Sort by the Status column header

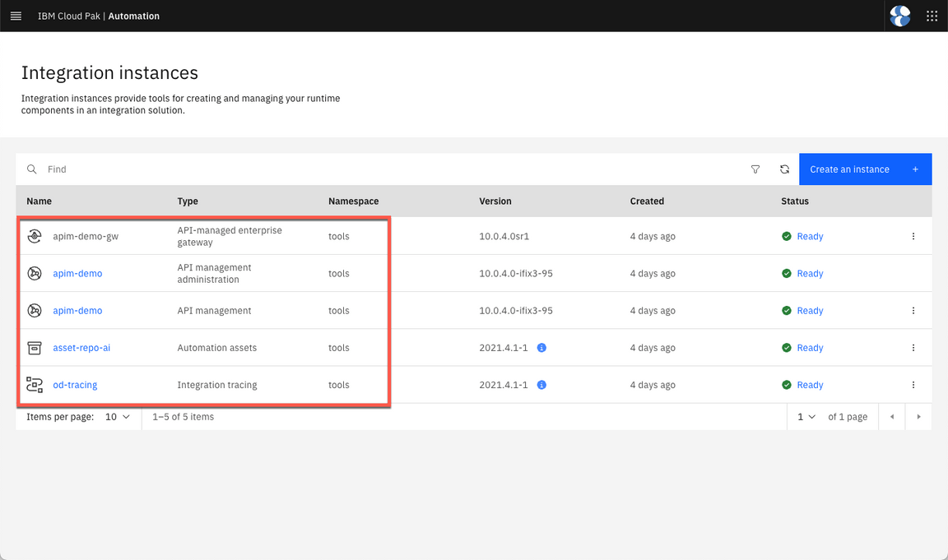coord(795,201)
